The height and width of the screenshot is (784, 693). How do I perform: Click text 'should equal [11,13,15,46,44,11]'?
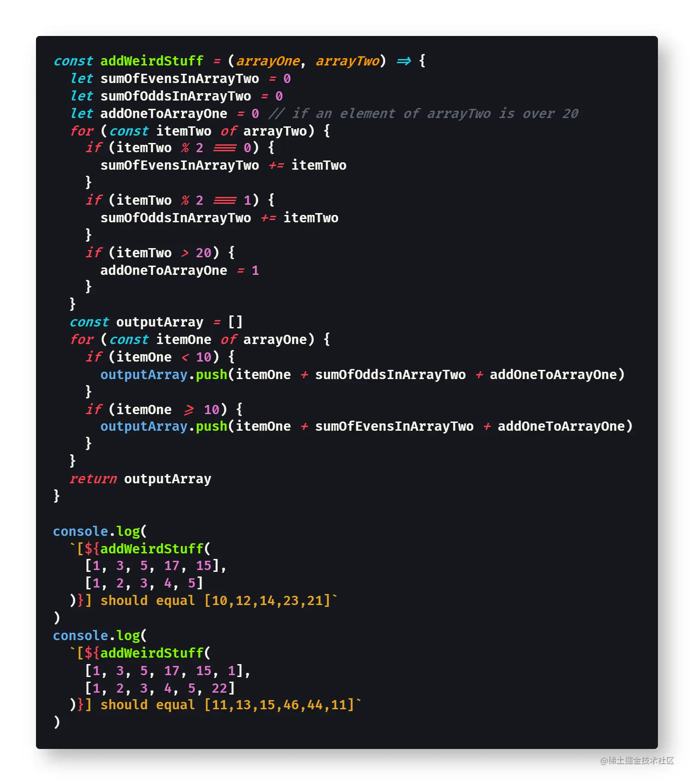(227, 705)
